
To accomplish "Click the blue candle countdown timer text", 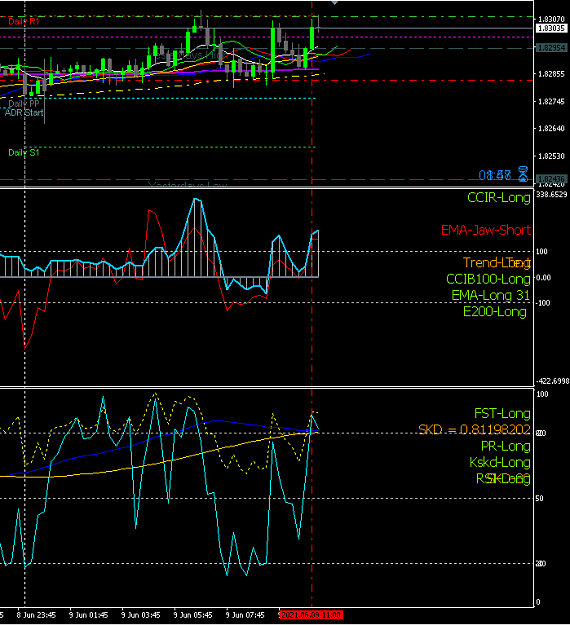I will click(495, 175).
